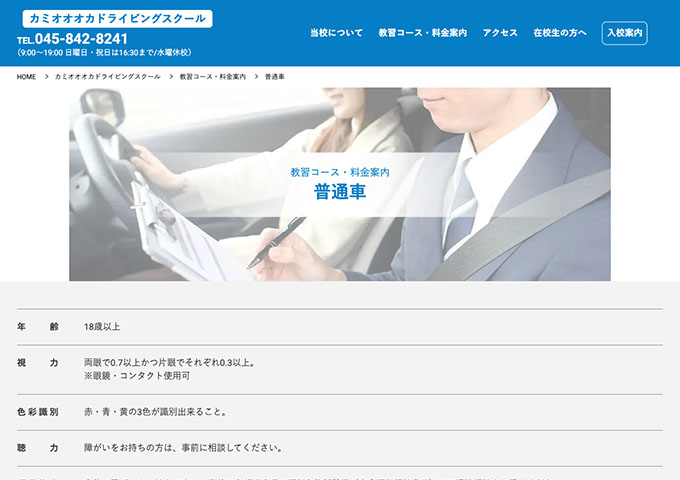
Task: Click the カミオオオカドライビングスクール logo
Action: tap(117, 19)
